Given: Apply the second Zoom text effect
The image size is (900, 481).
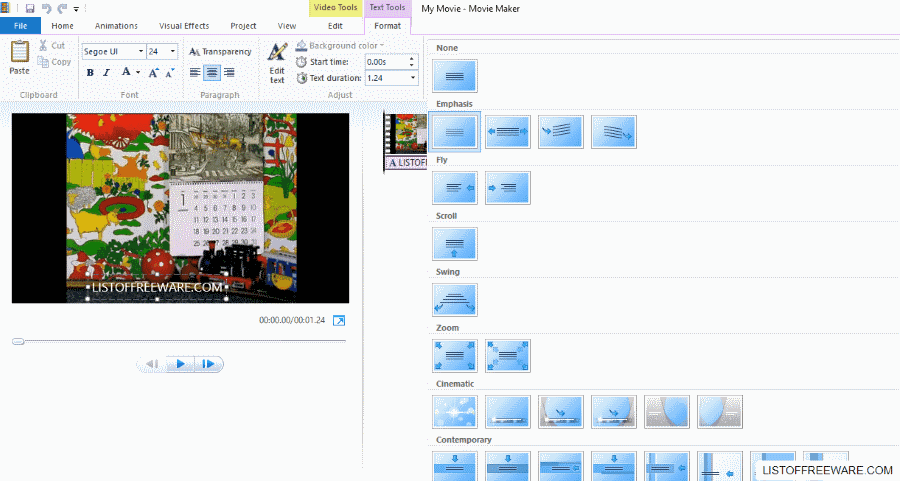Looking at the screenshot, I should tap(507, 355).
